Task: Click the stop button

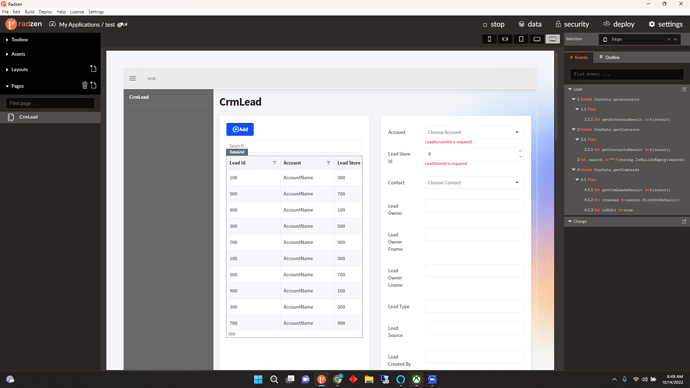Action: pyautogui.click(x=493, y=24)
